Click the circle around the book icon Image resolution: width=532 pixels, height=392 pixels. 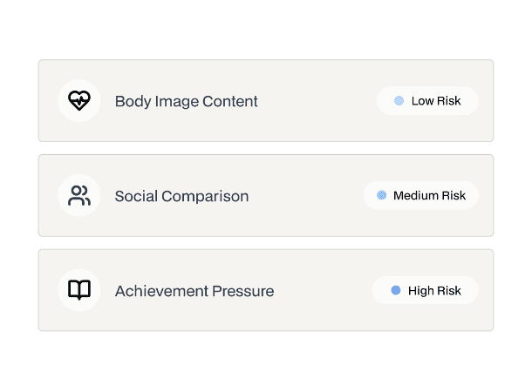click(x=79, y=290)
